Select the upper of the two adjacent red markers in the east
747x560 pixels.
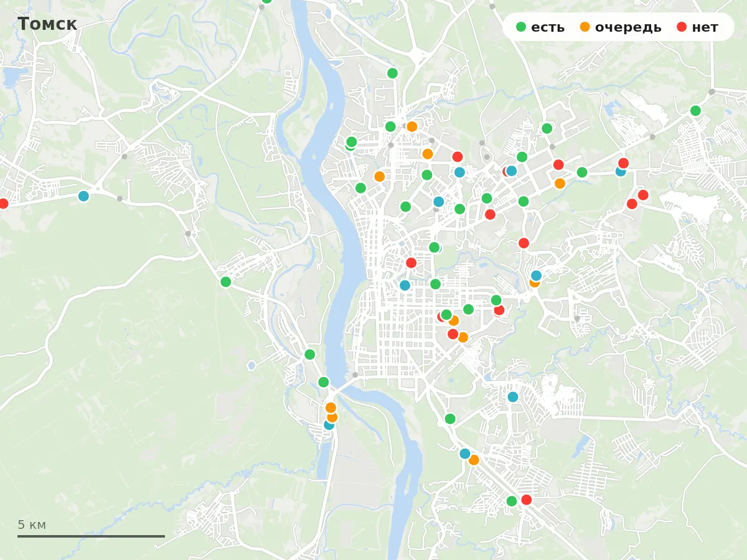click(x=643, y=195)
